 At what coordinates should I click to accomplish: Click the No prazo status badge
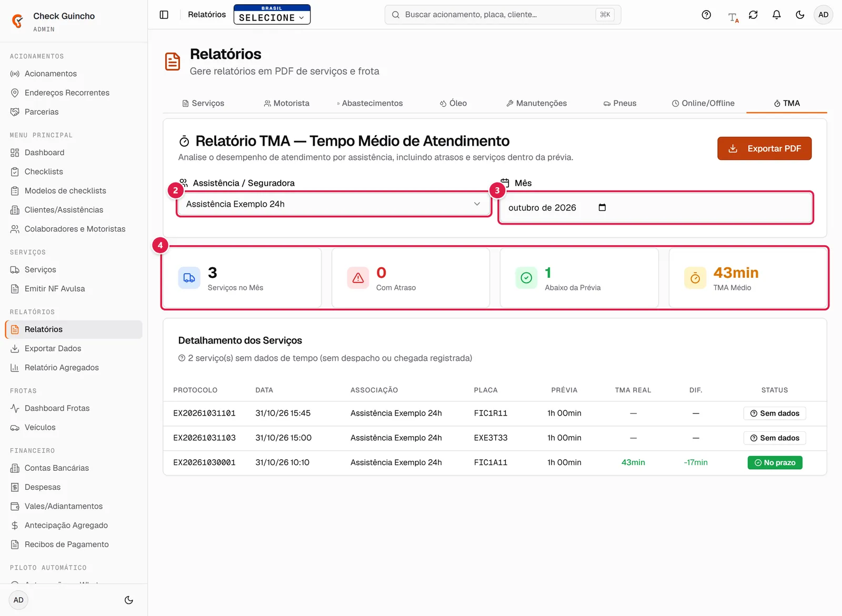click(x=775, y=463)
